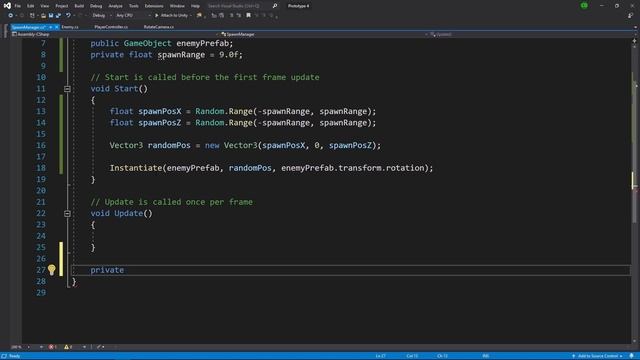
Task: Open the Debug configuration dropdown
Action: pos(101,16)
